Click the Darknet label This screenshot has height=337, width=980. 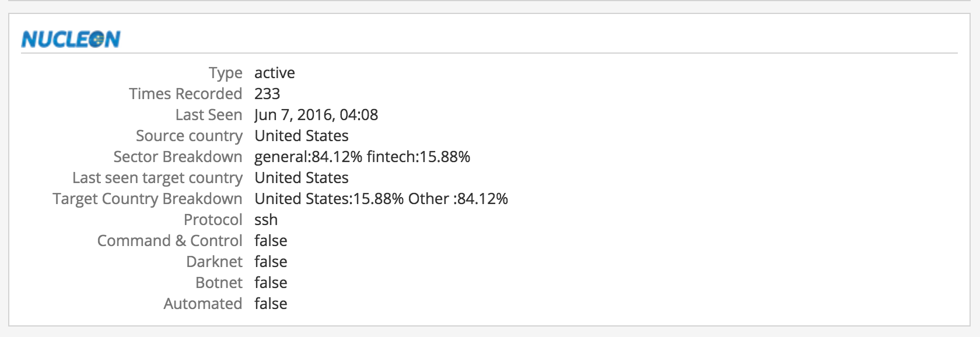214,262
